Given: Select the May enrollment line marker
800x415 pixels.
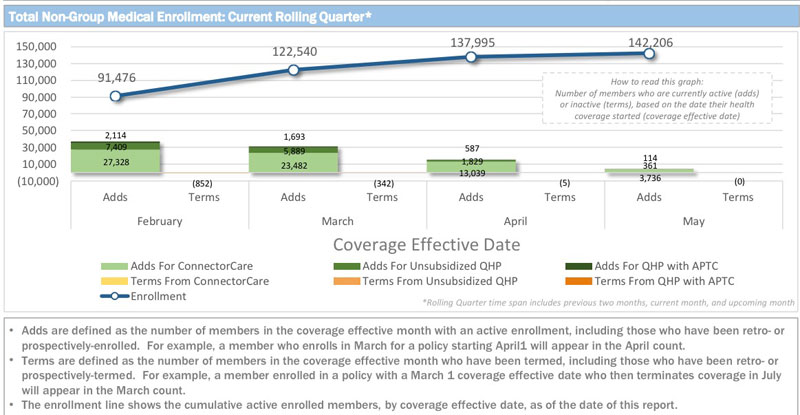Looking at the screenshot, I should [649, 53].
